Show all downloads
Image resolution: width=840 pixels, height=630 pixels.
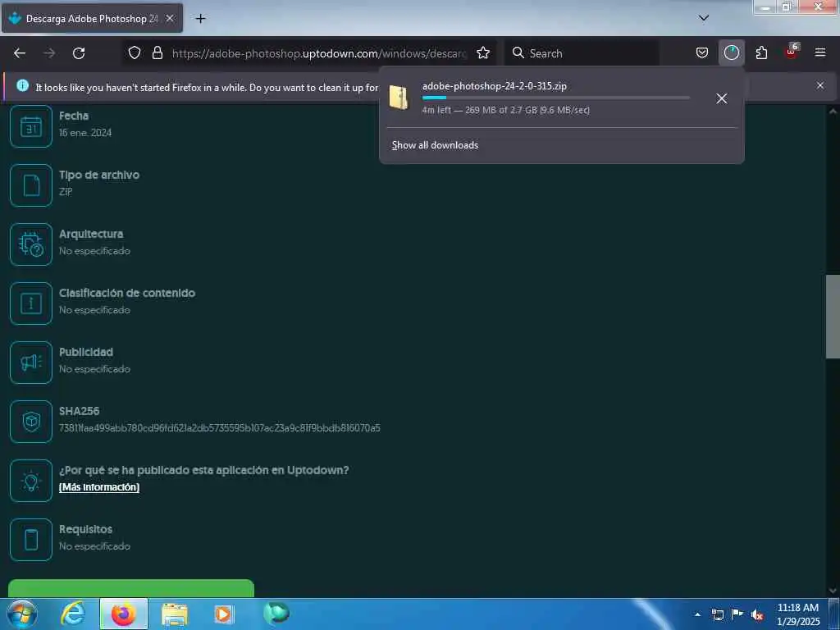[x=435, y=145]
